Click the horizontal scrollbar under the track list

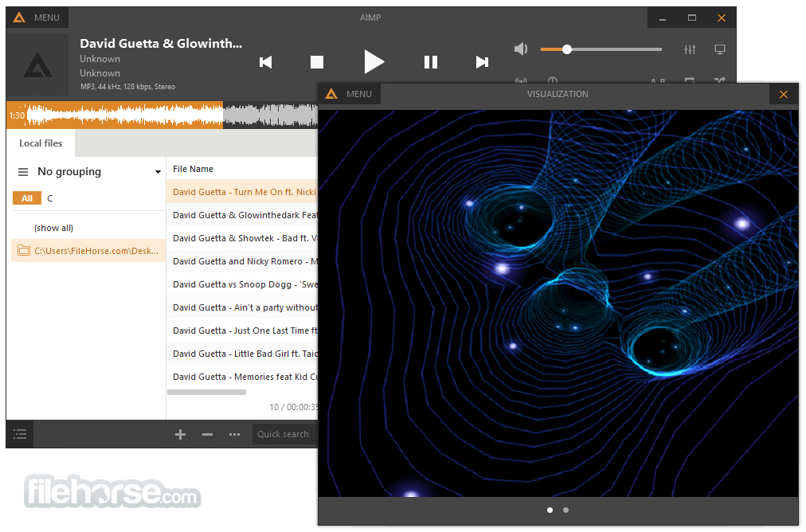click(206, 392)
